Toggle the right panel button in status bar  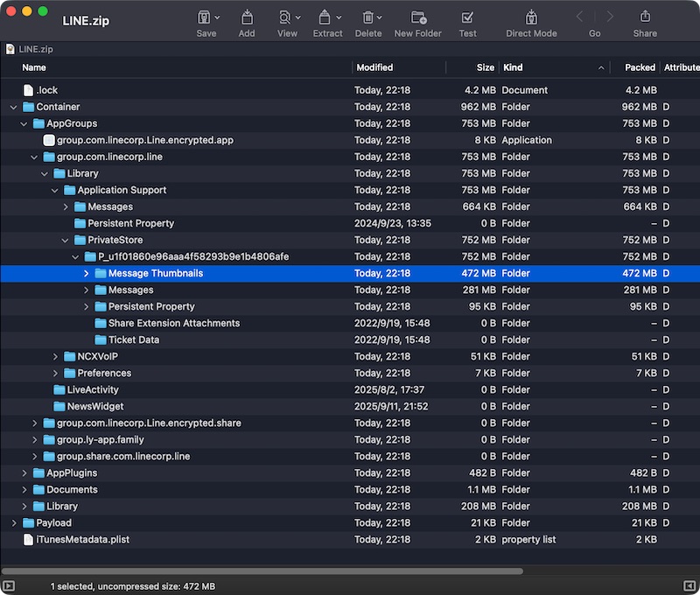click(689, 586)
